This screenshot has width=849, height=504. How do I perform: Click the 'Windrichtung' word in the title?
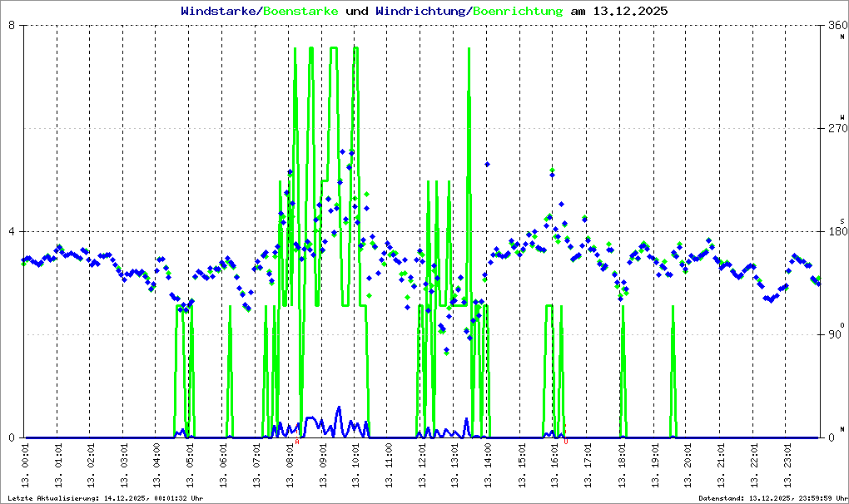(420, 11)
